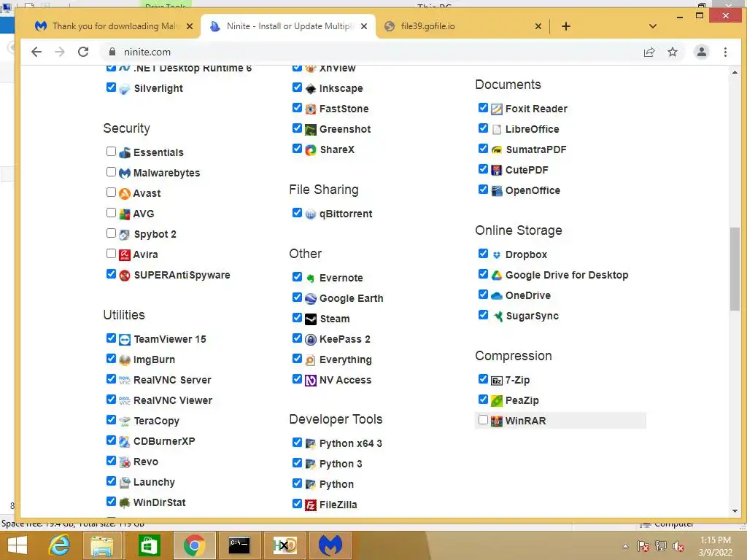Check the Malwarebytes checkbox
This screenshot has width=747, height=560.
(x=111, y=172)
